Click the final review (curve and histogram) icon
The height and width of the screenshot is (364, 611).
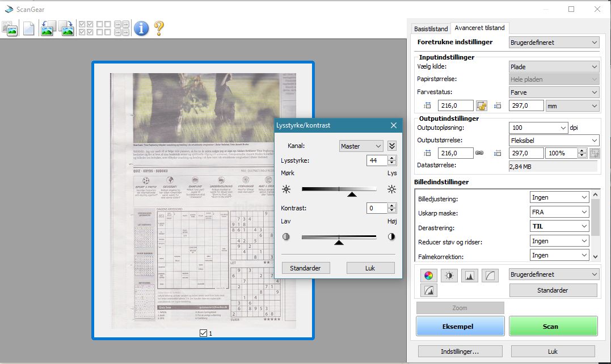pyautogui.click(x=429, y=291)
